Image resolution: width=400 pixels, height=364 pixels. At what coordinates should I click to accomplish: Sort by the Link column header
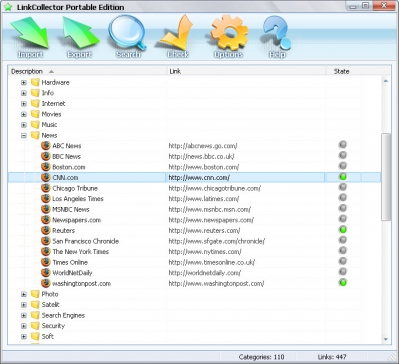click(x=246, y=71)
